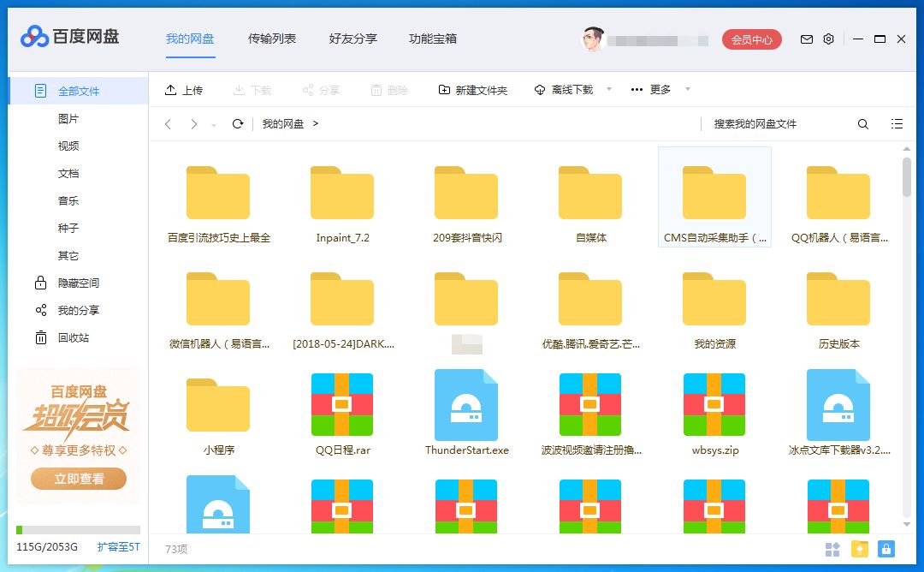Switch to 功能宝箱 tab
Image resolution: width=924 pixels, height=572 pixels.
(x=433, y=39)
